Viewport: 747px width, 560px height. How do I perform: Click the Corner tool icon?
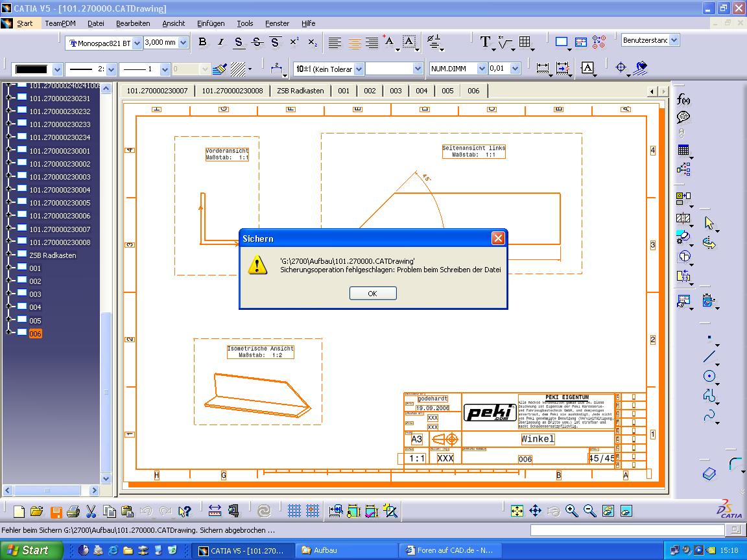pyautogui.click(x=735, y=463)
